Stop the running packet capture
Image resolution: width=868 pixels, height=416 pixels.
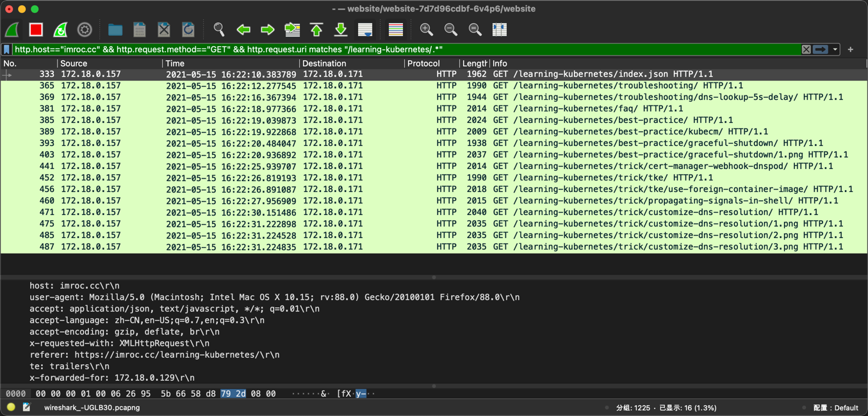[x=36, y=29]
